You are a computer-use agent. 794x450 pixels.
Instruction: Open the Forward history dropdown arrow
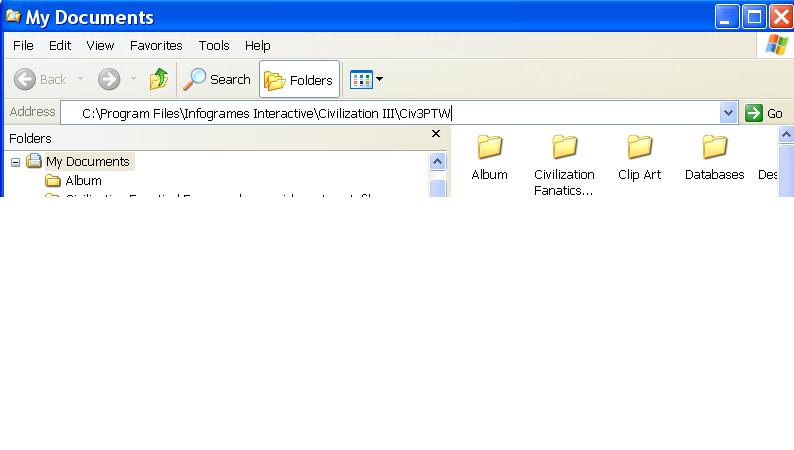tap(133, 78)
